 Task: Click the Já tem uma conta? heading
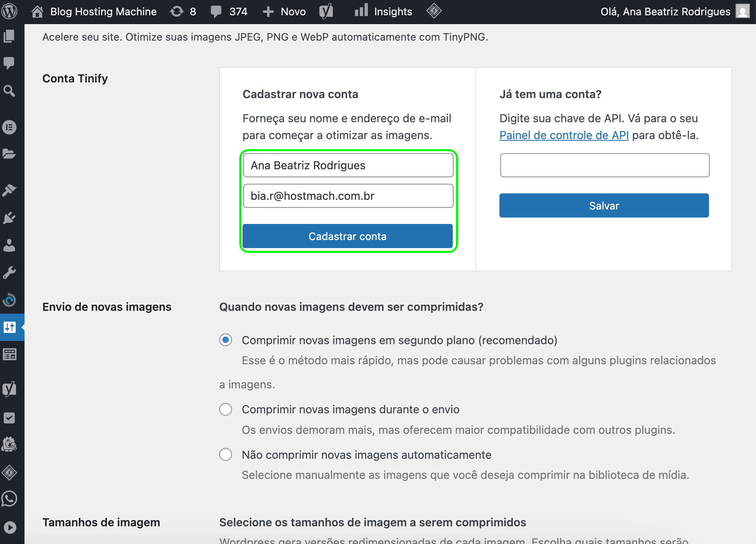(551, 94)
